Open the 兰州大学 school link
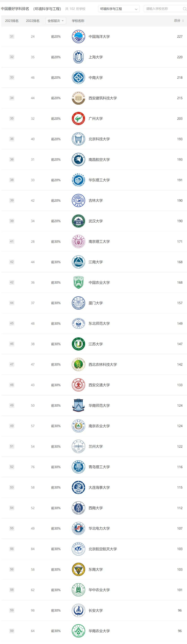 click(96, 447)
